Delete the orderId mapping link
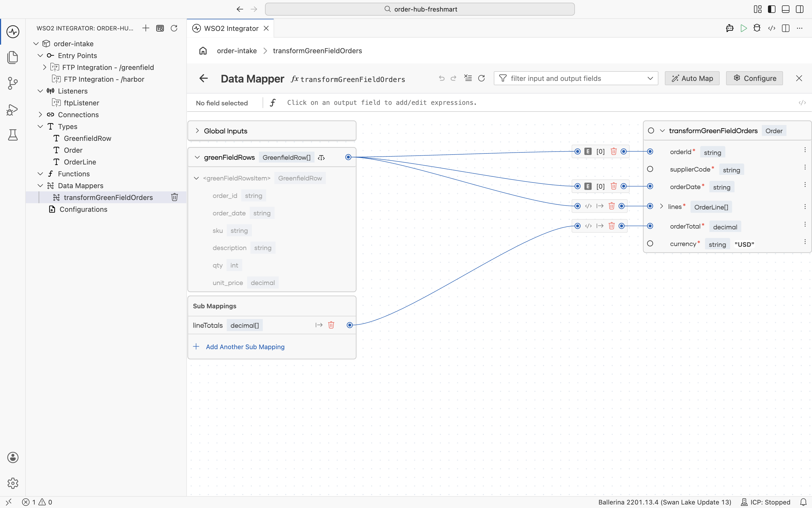812x508 pixels. (614, 151)
